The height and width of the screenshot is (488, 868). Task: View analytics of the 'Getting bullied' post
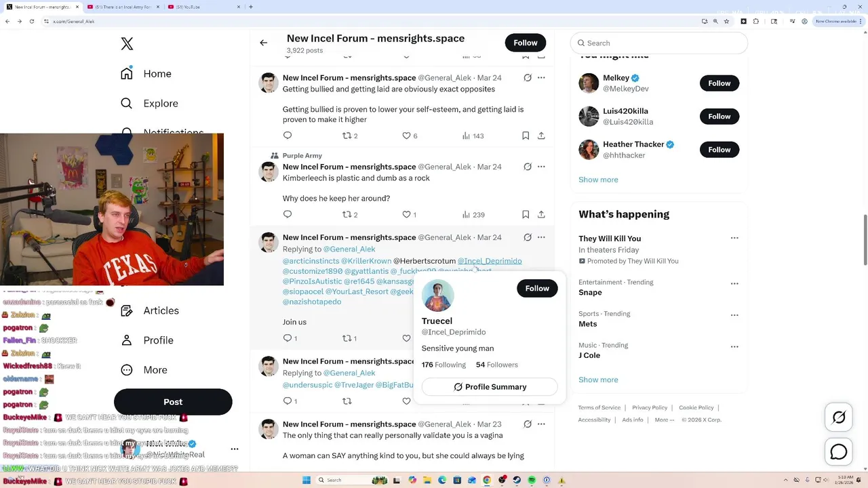click(473, 136)
